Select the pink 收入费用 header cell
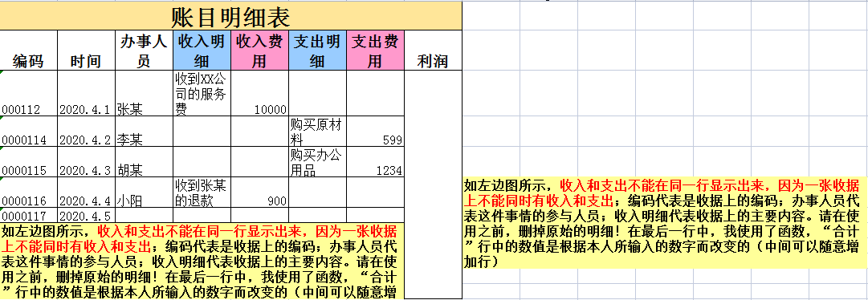 click(x=259, y=51)
